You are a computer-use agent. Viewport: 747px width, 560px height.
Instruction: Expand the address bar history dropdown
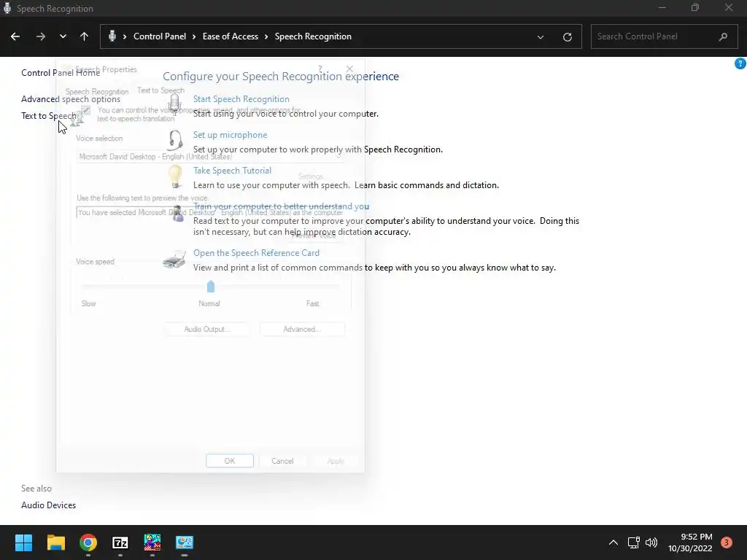(x=541, y=36)
